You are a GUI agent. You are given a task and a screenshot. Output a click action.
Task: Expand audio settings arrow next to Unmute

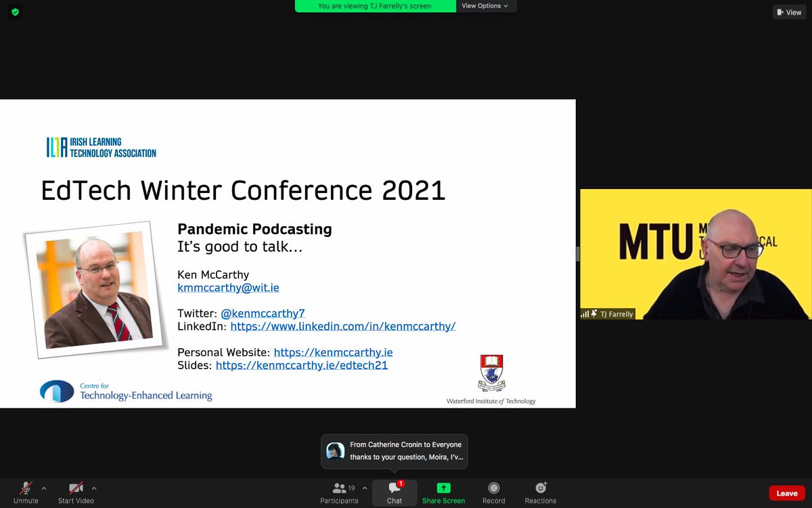tap(44, 488)
